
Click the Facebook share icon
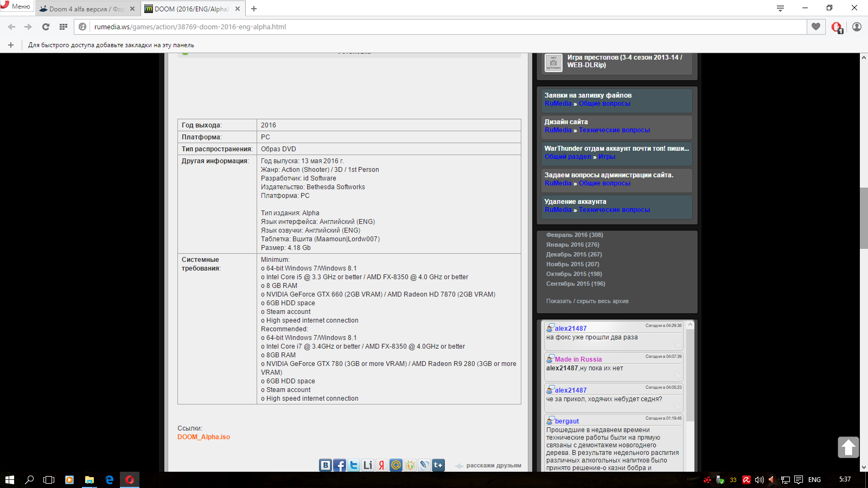pyautogui.click(x=340, y=465)
